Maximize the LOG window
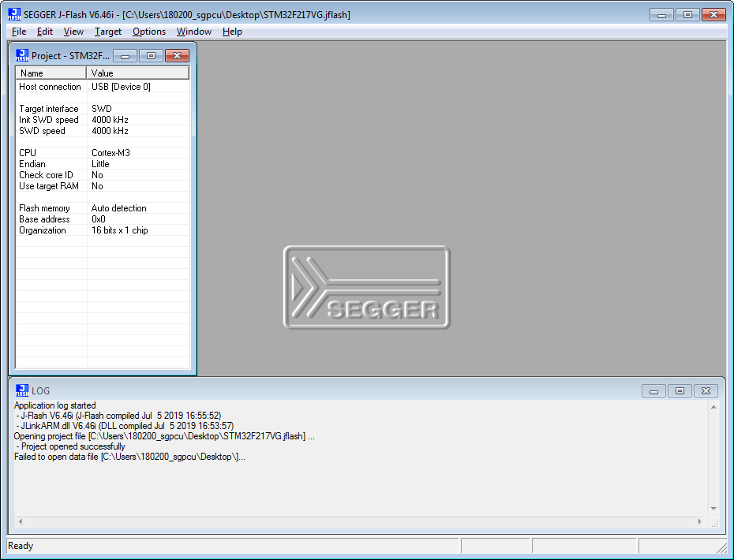The height and width of the screenshot is (560, 734). [x=680, y=390]
